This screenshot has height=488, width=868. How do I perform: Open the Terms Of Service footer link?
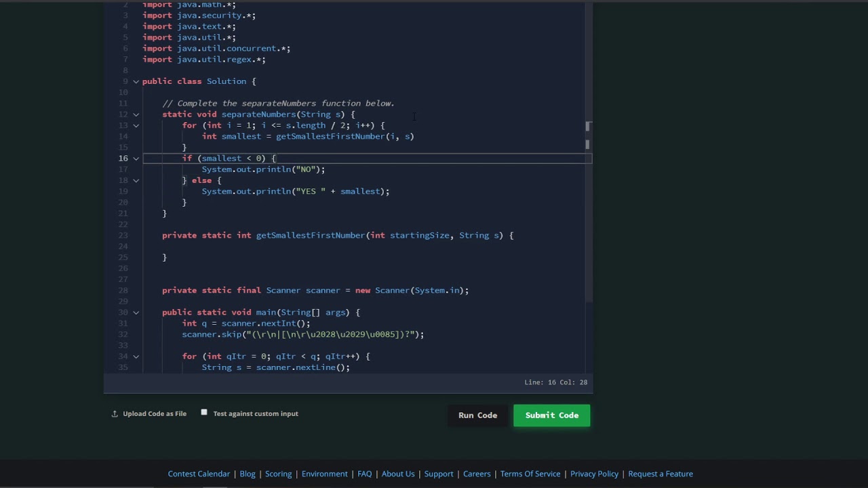pos(530,474)
